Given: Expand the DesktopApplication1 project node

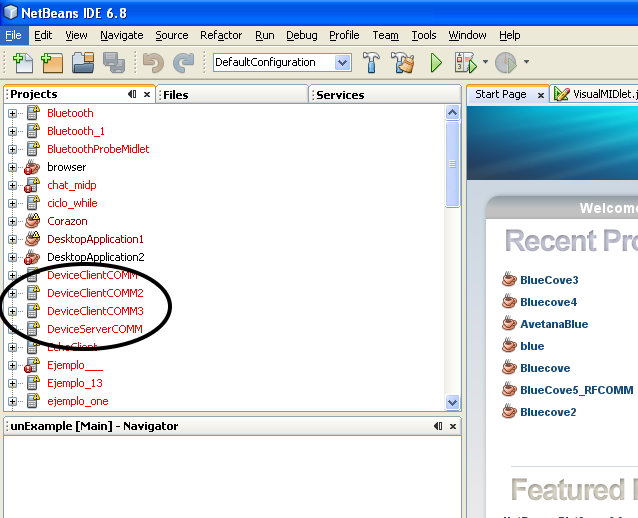Looking at the screenshot, I should click(12, 239).
